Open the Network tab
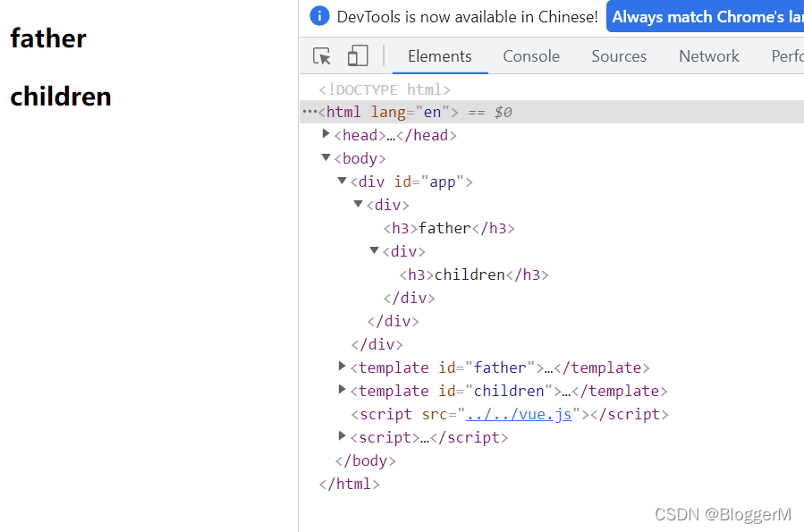 pos(709,55)
